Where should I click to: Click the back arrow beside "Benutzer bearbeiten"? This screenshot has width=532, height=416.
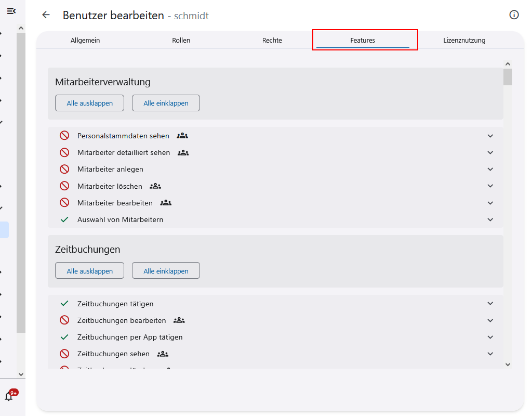tap(46, 15)
